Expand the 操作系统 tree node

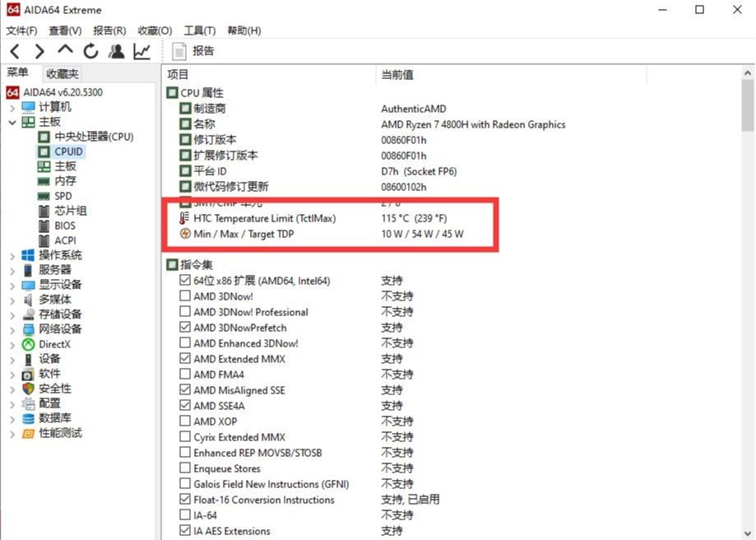point(12,255)
